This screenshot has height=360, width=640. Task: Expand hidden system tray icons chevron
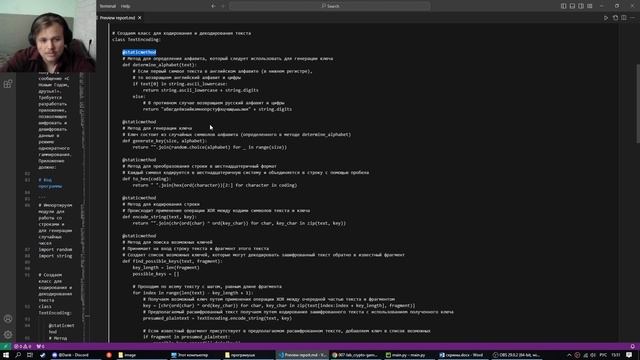[569, 355]
